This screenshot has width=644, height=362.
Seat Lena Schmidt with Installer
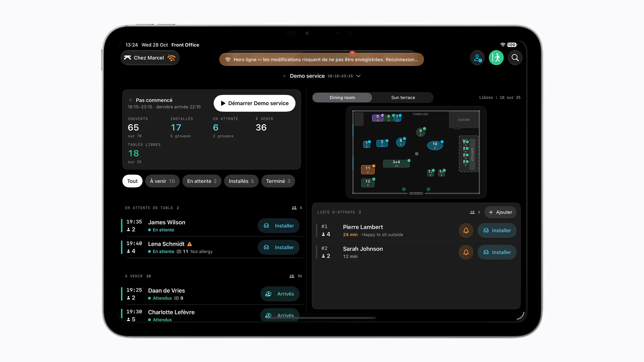tap(279, 247)
